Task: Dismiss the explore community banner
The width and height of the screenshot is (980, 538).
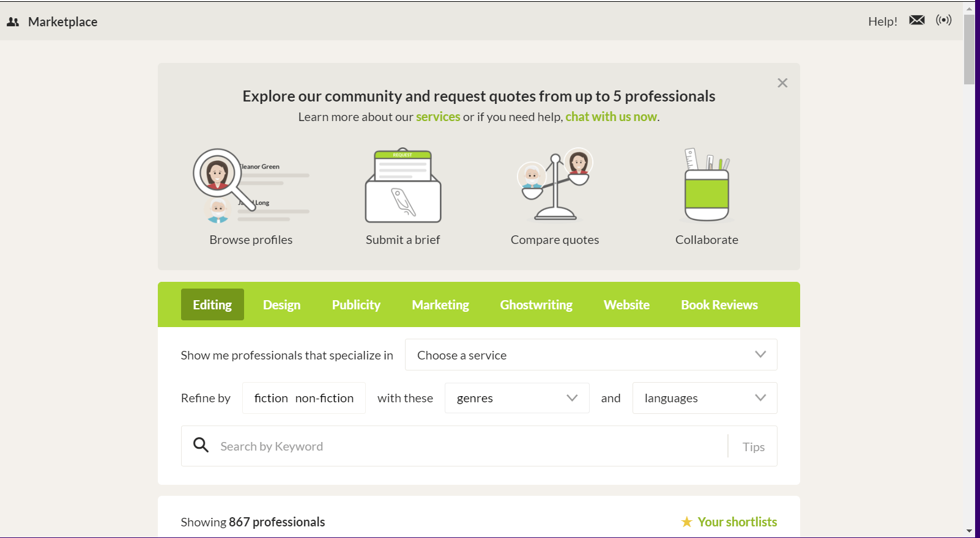Action: pos(782,83)
